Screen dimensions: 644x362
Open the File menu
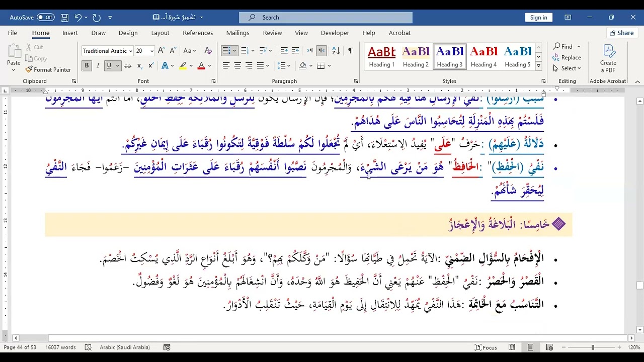coord(13,33)
